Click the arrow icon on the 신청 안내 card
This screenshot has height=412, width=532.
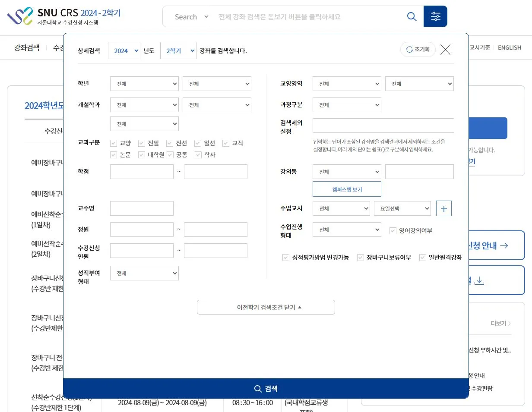click(x=503, y=245)
